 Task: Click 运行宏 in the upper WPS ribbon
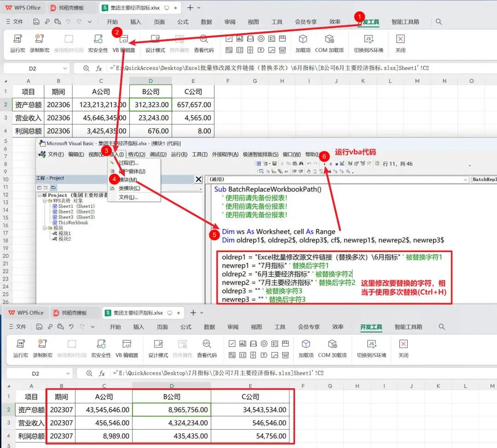click(x=17, y=43)
